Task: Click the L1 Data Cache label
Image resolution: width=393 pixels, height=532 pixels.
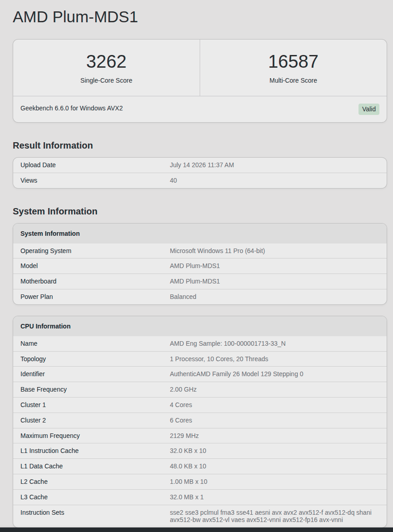Action: [x=41, y=466]
